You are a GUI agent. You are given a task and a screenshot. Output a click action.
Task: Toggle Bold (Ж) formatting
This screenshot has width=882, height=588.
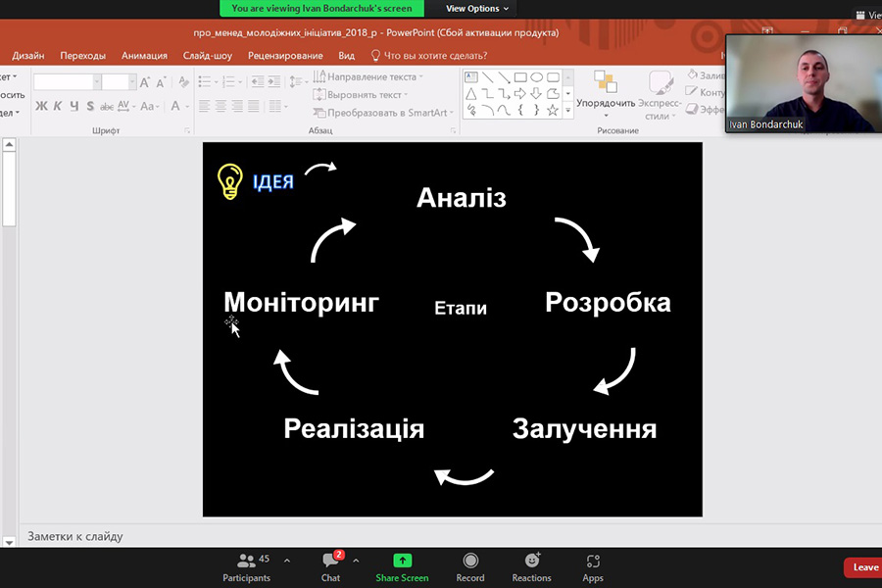click(41, 106)
